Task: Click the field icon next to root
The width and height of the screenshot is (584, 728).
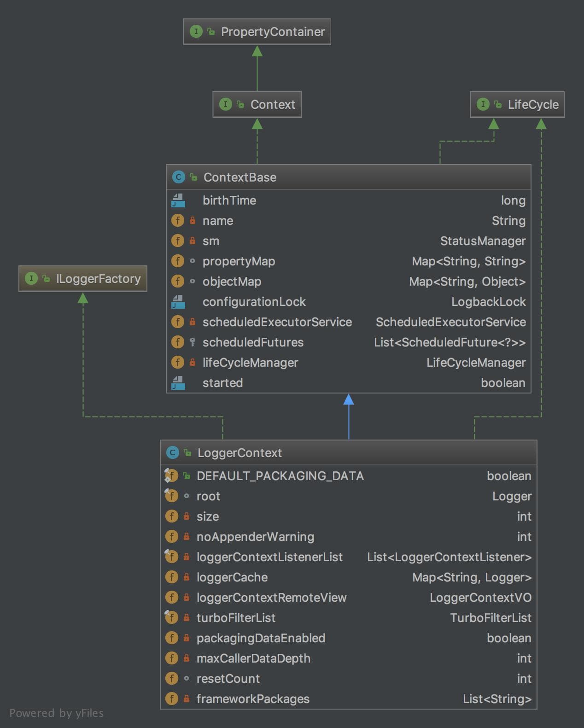Action: (171, 496)
